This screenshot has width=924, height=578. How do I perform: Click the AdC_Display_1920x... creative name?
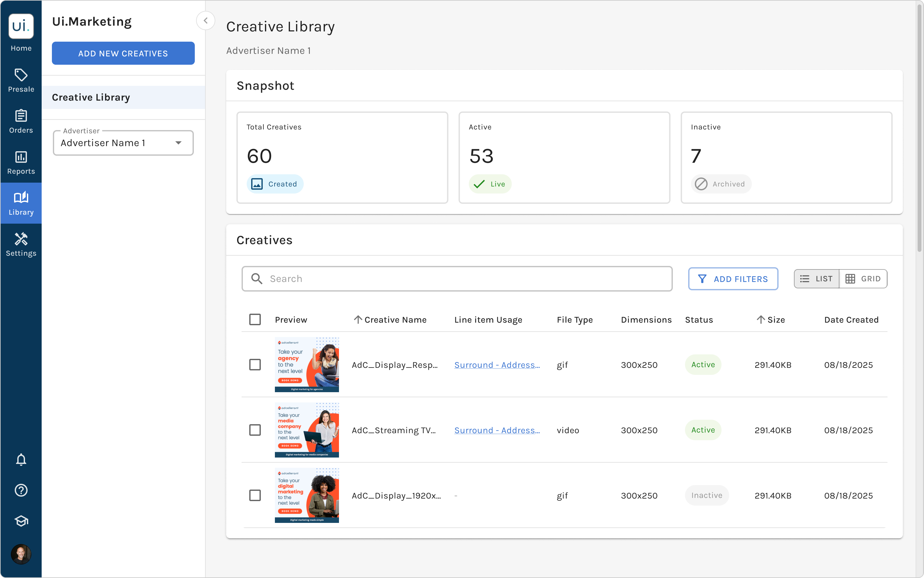coord(396,495)
